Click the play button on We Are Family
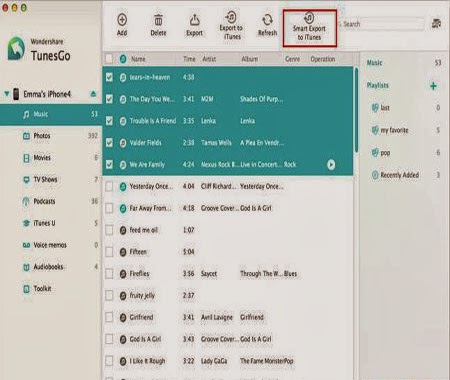This screenshot has width=450, height=380. click(331, 164)
